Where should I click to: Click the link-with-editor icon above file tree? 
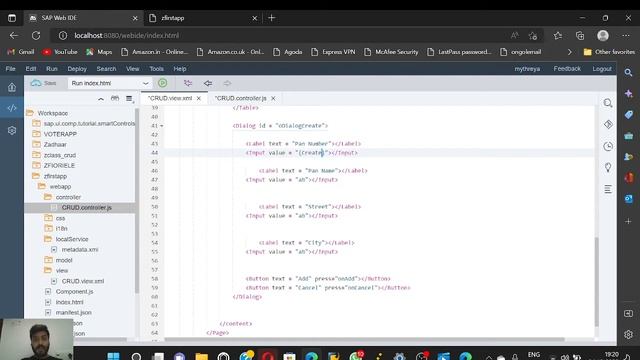click(x=115, y=98)
